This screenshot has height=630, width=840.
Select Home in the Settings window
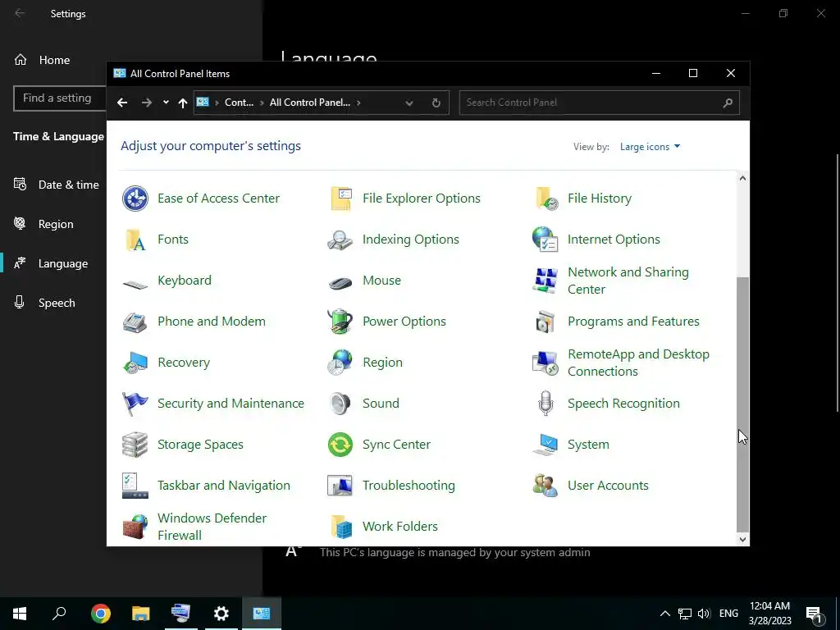point(53,60)
